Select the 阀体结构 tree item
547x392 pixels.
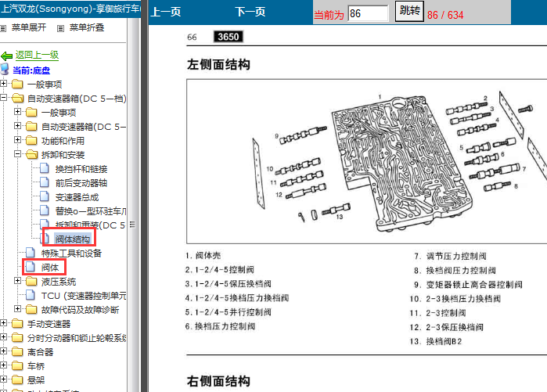click(73, 239)
